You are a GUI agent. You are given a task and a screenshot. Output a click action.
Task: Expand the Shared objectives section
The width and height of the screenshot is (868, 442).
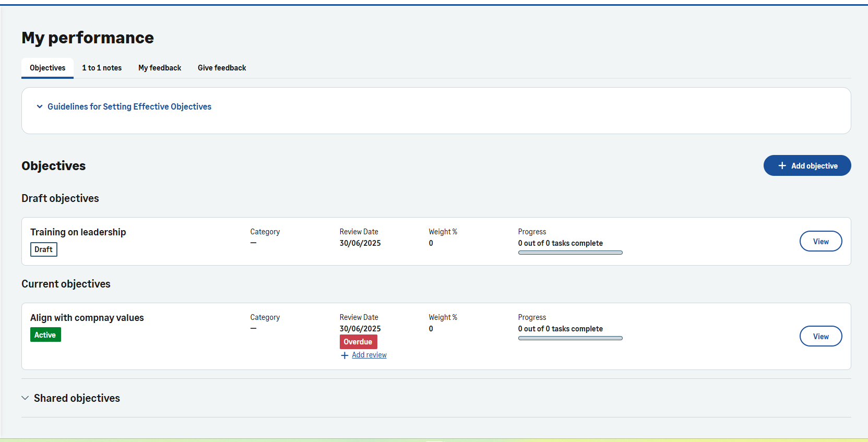click(x=77, y=398)
